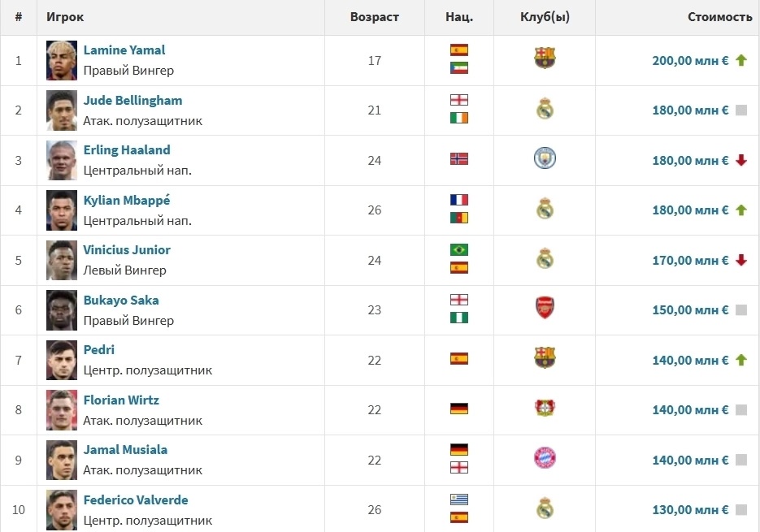The height and width of the screenshot is (532, 760).
Task: Click the Bayern Munich crest in Jamal Musiala's row
Action: (545, 458)
